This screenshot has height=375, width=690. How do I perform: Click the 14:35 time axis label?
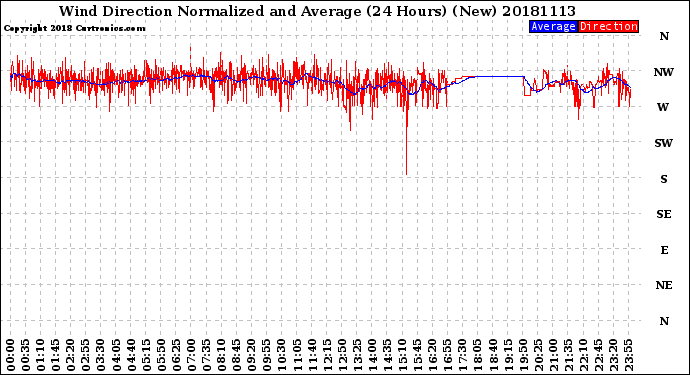pos(388,355)
